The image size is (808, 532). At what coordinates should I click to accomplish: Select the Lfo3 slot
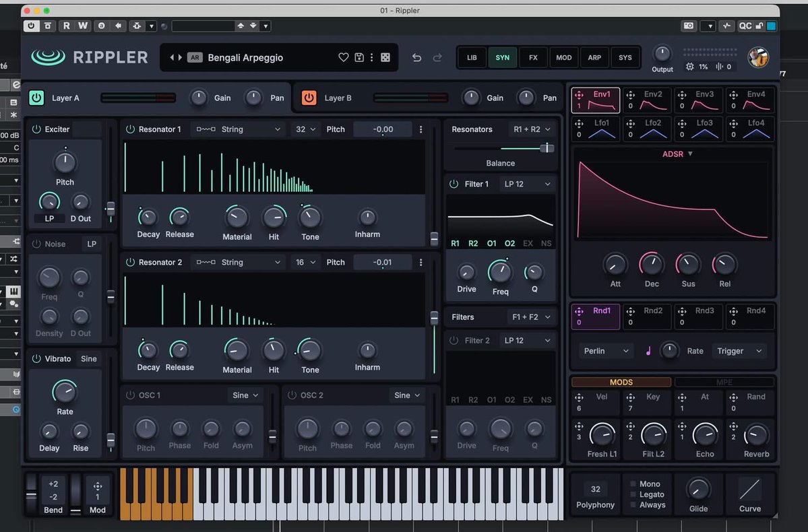click(698, 128)
